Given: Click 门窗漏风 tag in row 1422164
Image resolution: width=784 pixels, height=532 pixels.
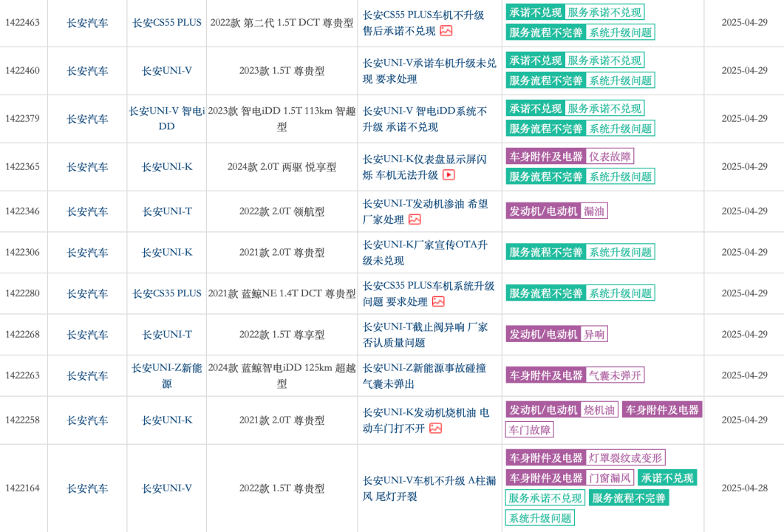Looking at the screenshot, I should tap(610, 477).
